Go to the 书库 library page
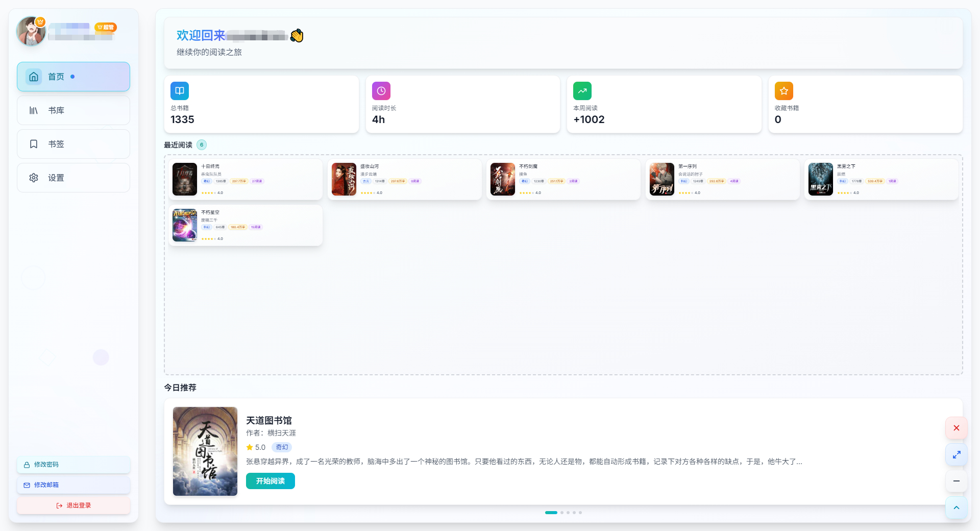 point(73,110)
